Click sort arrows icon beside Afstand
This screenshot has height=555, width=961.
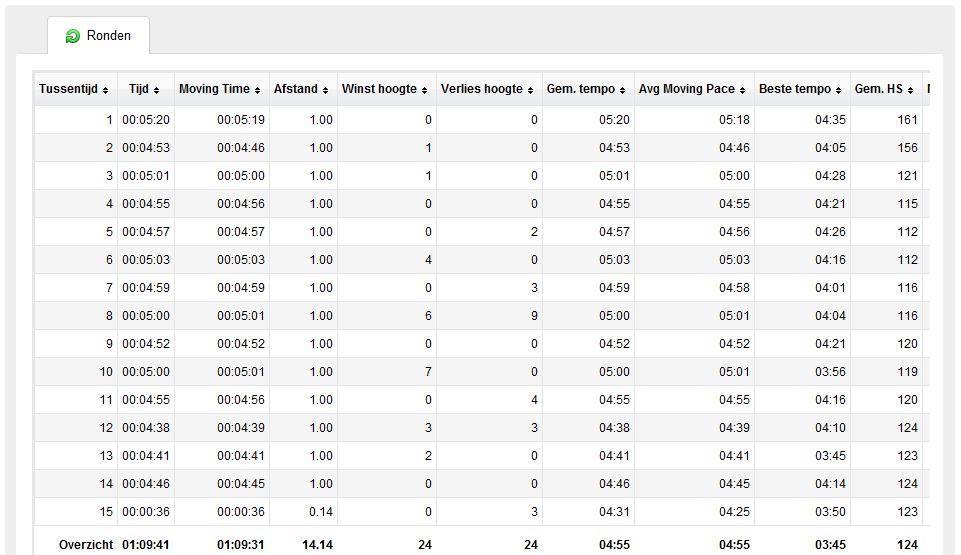tap(325, 90)
